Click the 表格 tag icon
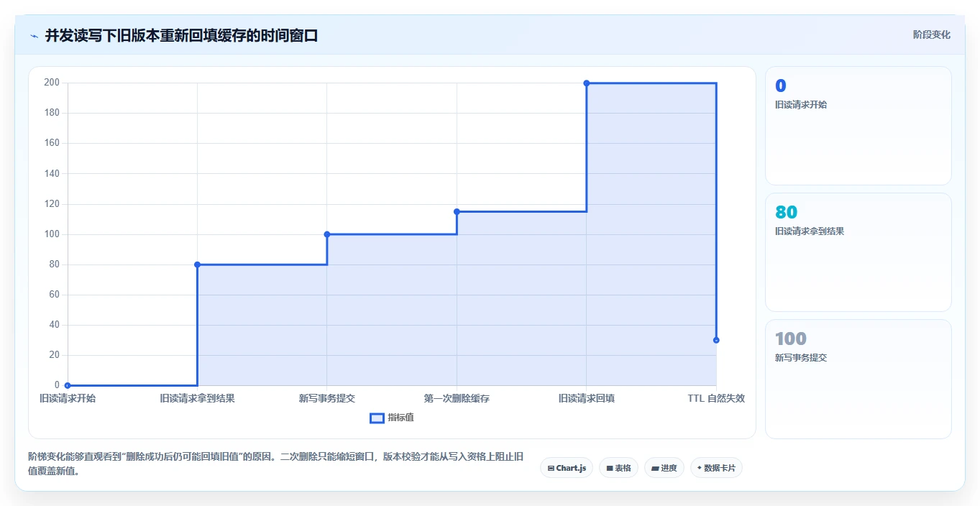Screen dimensions: 980x506 (x=610, y=468)
